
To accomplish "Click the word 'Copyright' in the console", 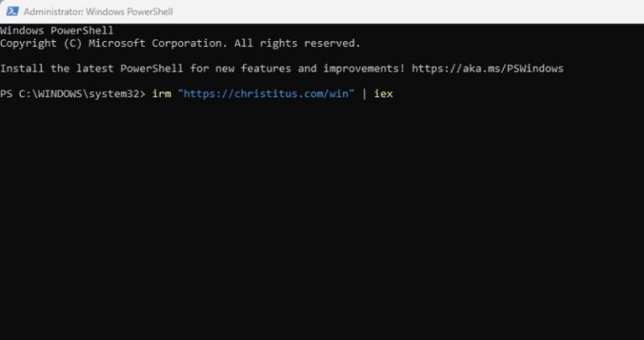I will point(29,44).
